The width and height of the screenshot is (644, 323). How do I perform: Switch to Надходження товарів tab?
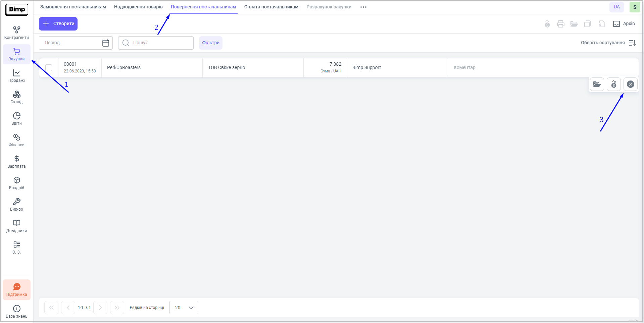(x=138, y=7)
